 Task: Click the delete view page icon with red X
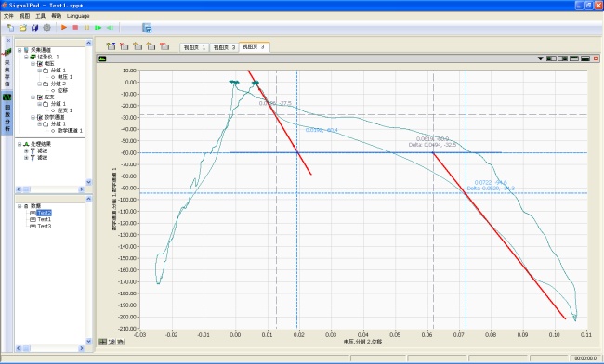click(x=124, y=46)
